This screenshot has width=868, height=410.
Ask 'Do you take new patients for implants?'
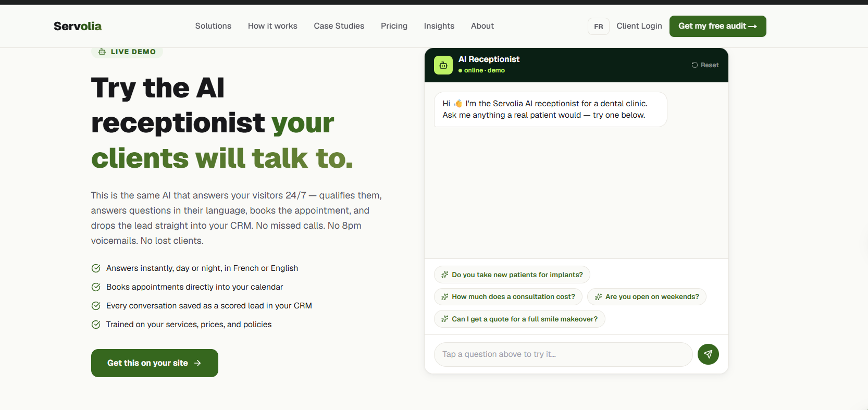coord(512,275)
